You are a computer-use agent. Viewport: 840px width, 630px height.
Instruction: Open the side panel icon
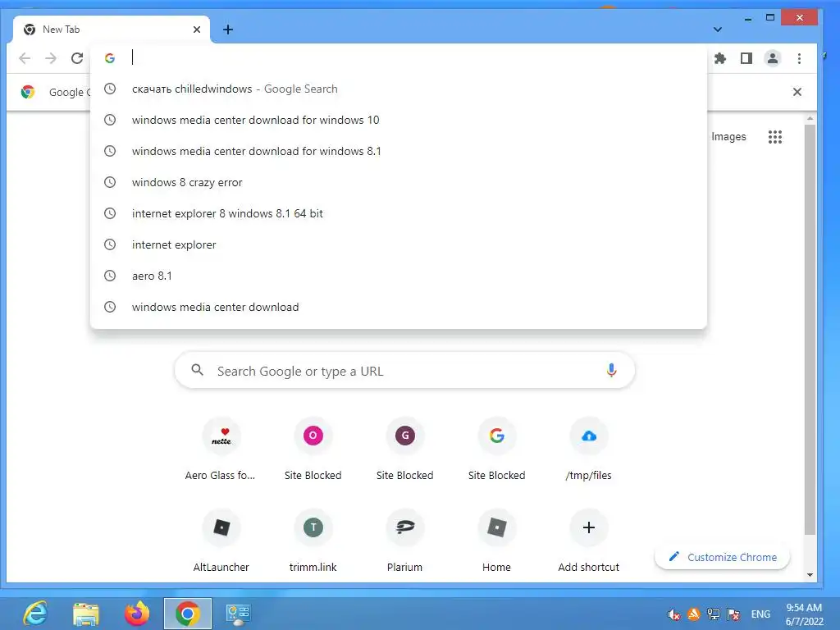(746, 58)
